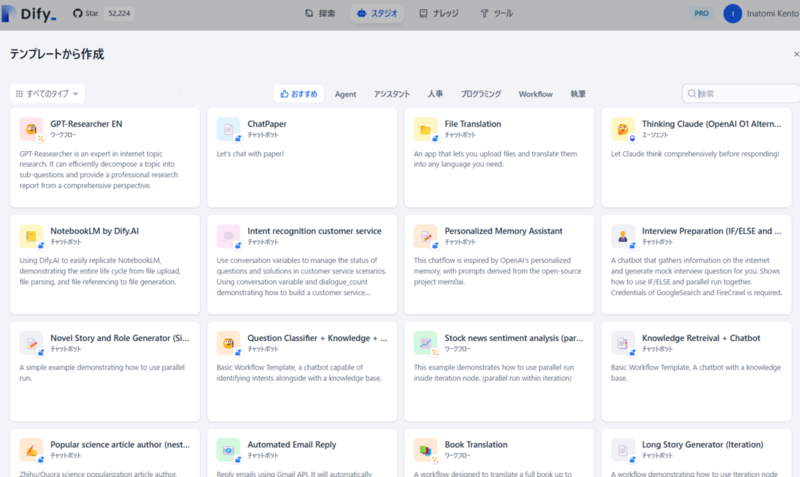Open the 探索 navigation tab
Viewport: 800px width, 477px height.
(320, 13)
